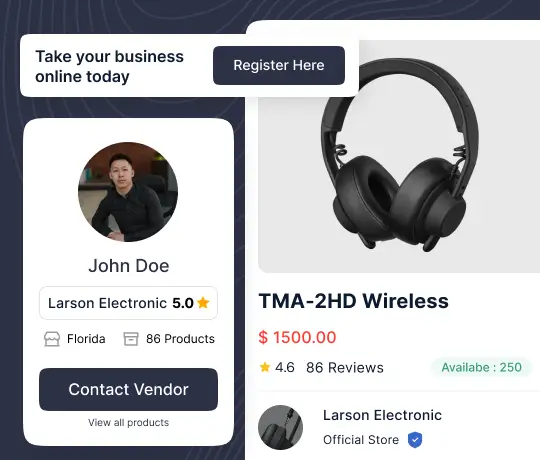
Task: Click the archive box icon beside 86 Products
Action: click(x=131, y=339)
